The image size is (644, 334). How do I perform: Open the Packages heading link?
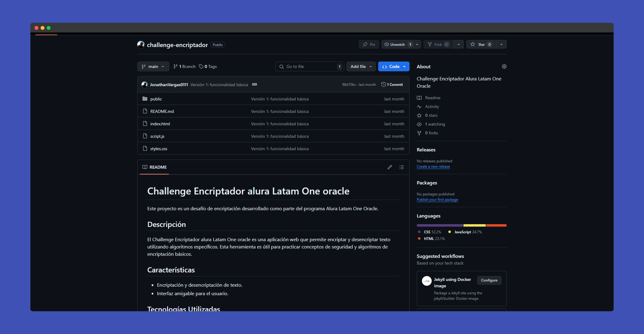[x=427, y=183]
